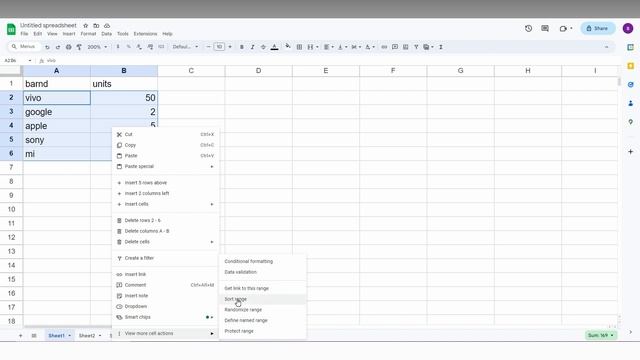Screen dimensions: 640x360
Task: Open the text rotation dropdown
Action: coord(370,47)
